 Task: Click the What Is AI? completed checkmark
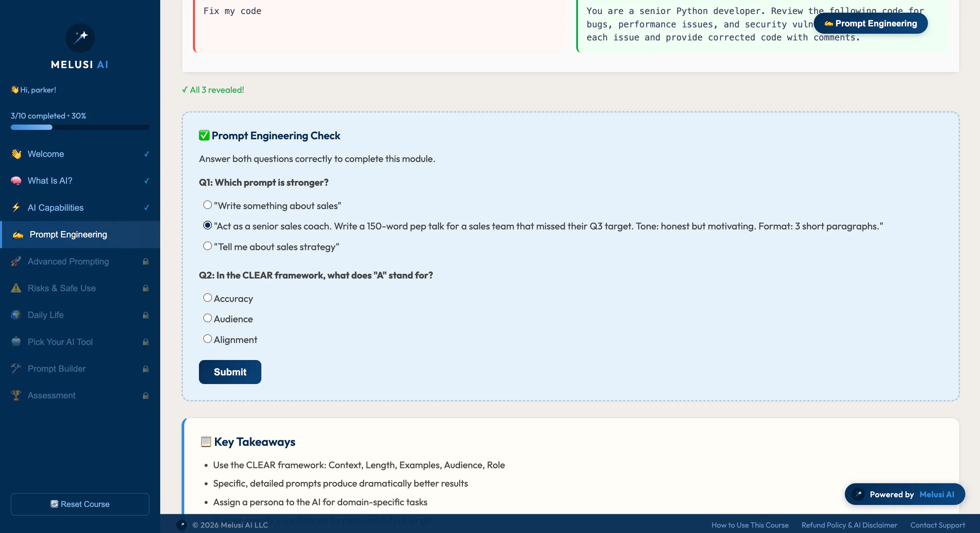pyautogui.click(x=147, y=180)
